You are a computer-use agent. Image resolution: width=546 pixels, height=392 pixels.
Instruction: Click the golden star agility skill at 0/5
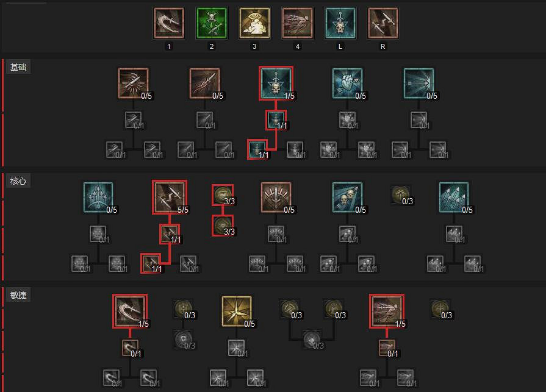tap(237, 312)
